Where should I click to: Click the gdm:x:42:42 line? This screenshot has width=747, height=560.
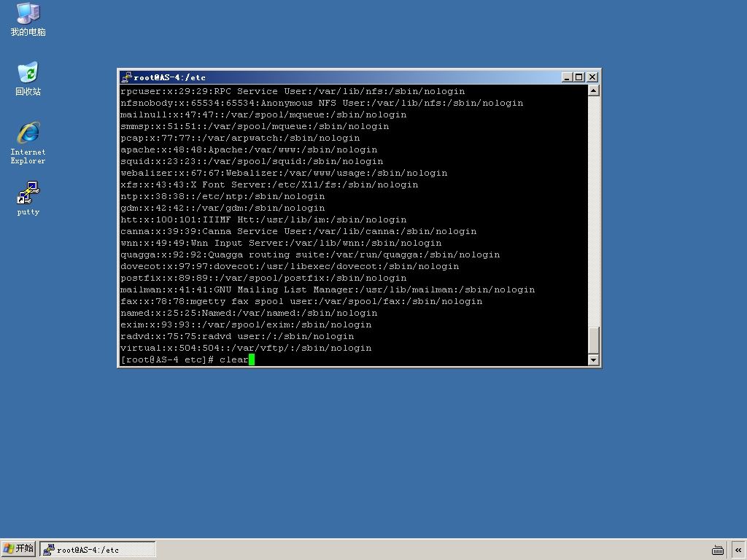(x=222, y=208)
